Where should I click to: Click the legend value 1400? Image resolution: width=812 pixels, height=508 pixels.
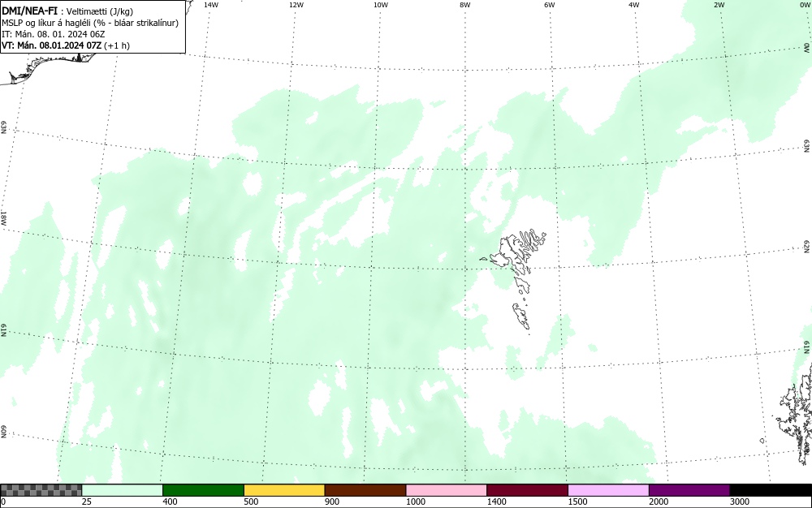point(496,502)
